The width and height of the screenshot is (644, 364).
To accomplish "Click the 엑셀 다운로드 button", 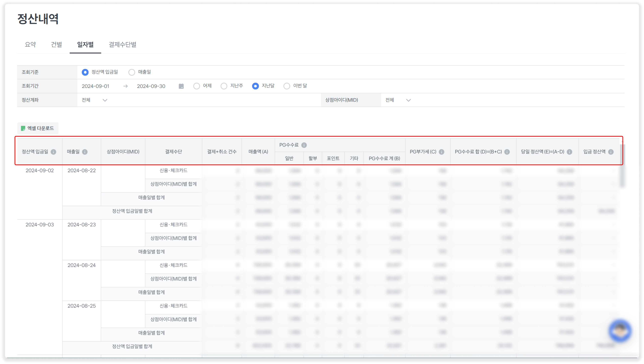I will tap(38, 128).
